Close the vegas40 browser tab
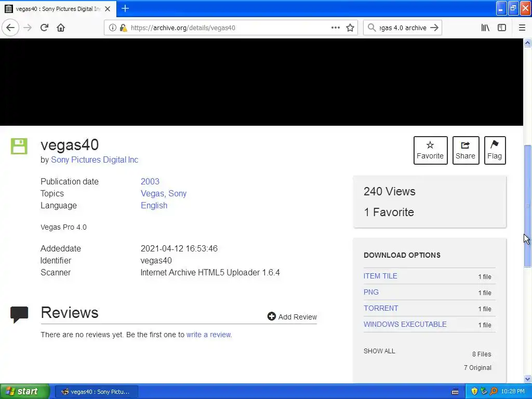Viewport: 532px width, 399px height. coord(108,9)
